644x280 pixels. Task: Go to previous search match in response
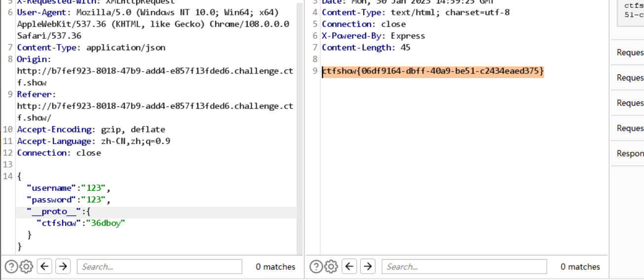pos(350,267)
